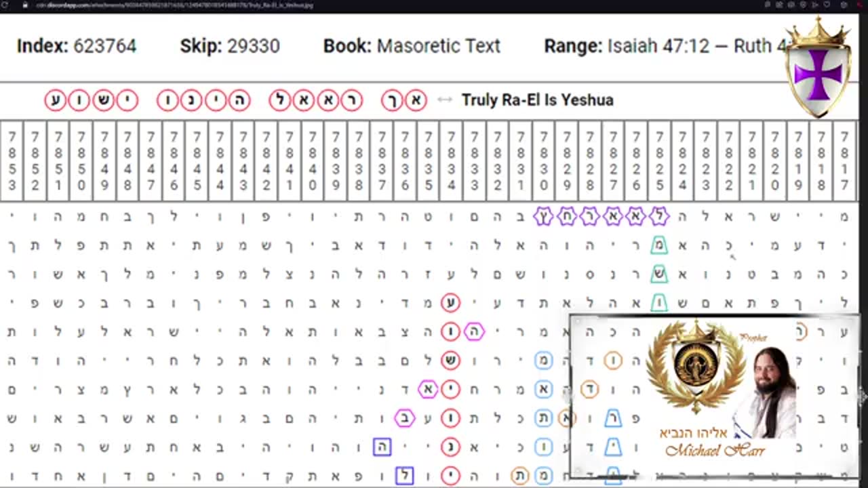Click the 'Michael Harr' signature text
Screen dimensions: 868x488
[715, 451]
